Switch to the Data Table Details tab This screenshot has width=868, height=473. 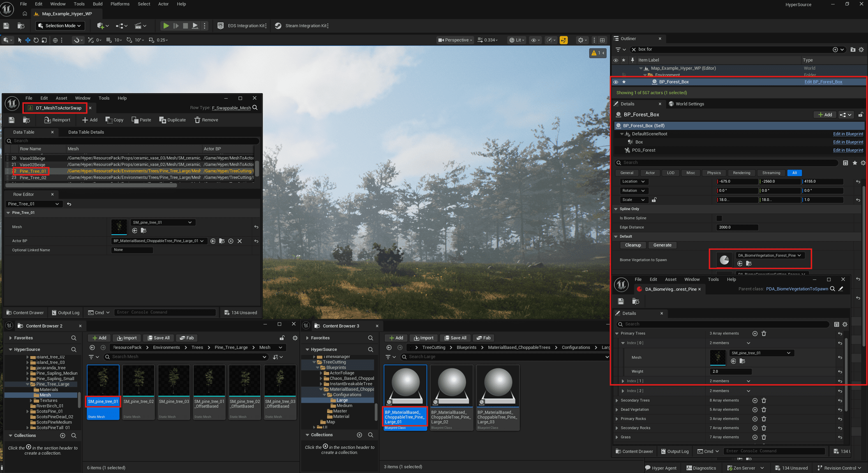(86, 132)
